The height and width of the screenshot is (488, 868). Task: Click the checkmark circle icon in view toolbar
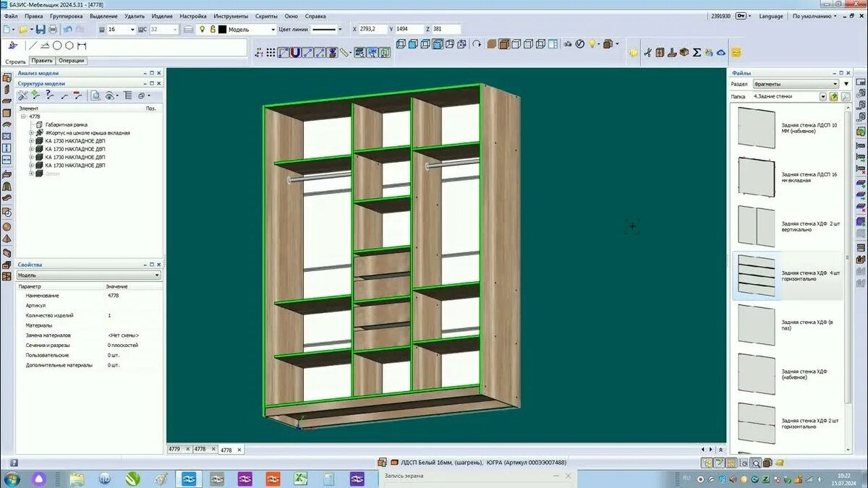[x=579, y=44]
